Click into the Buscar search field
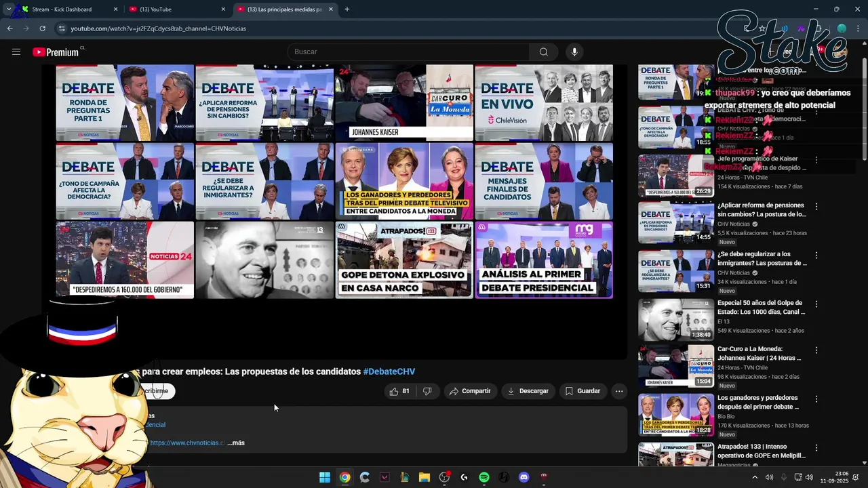 (409, 52)
